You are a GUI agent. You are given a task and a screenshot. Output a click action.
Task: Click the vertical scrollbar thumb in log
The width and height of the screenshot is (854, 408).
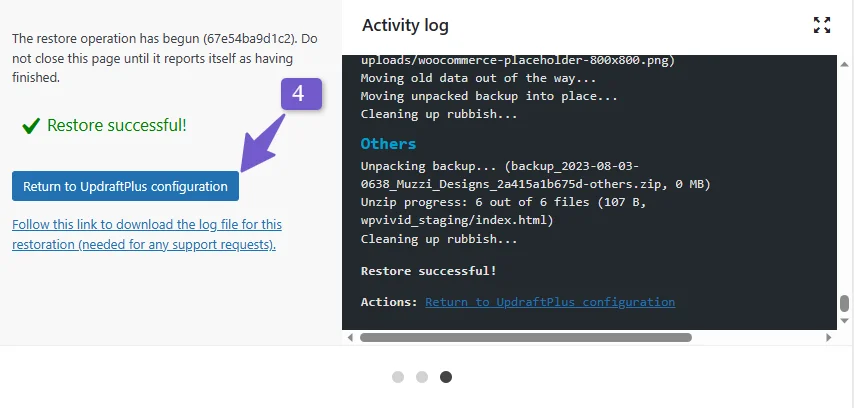point(844,303)
